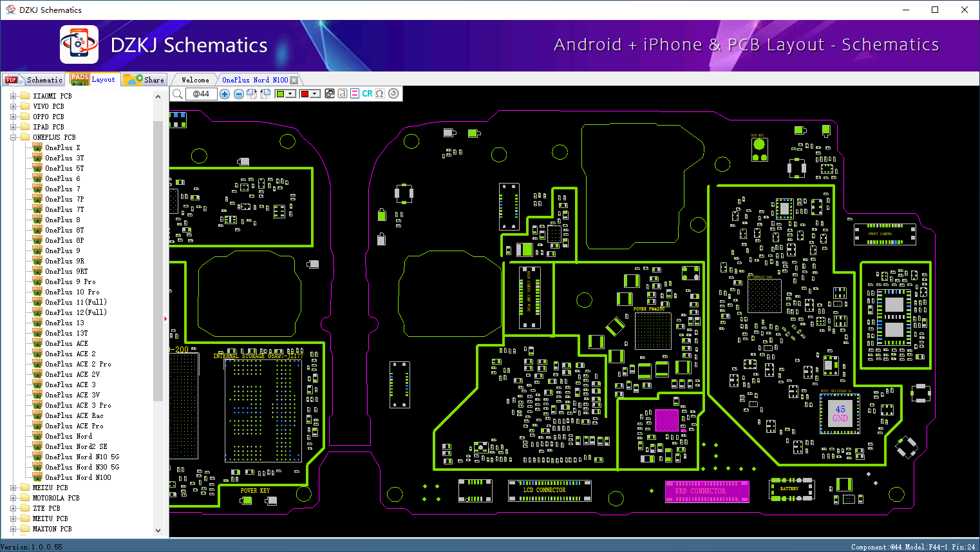Click the component search field showing @44
Image resolution: width=980 pixels, height=552 pixels.
point(202,94)
